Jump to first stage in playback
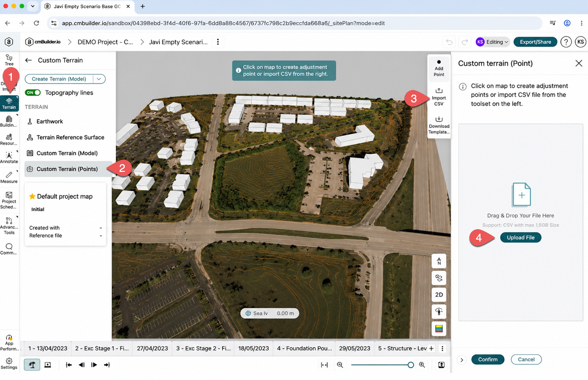588x380 pixels. pyautogui.click(x=69, y=365)
